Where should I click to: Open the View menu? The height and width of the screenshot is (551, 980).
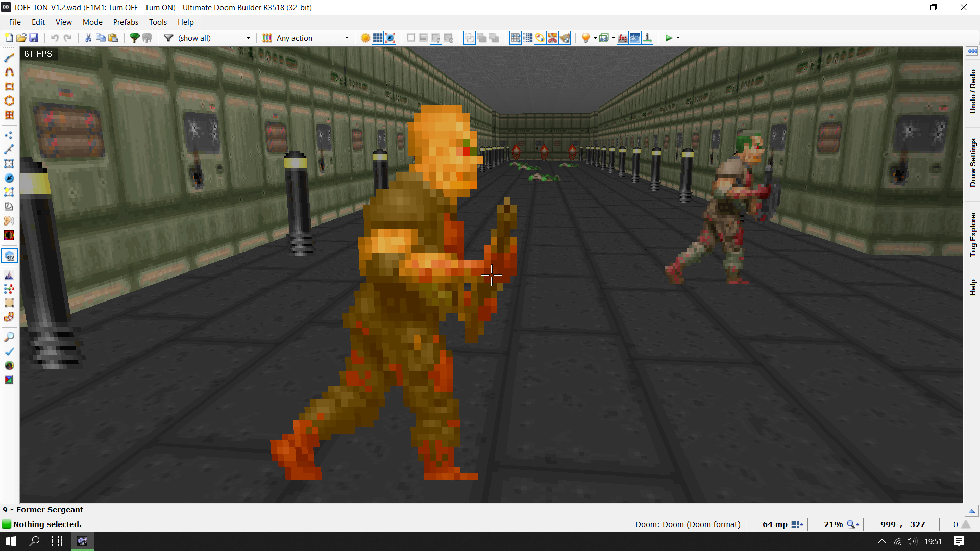[x=64, y=22]
